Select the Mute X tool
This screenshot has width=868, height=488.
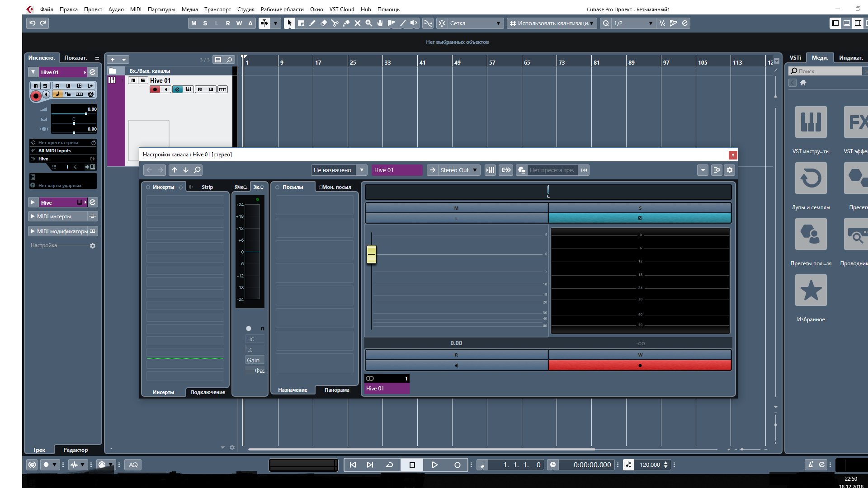[x=358, y=23]
